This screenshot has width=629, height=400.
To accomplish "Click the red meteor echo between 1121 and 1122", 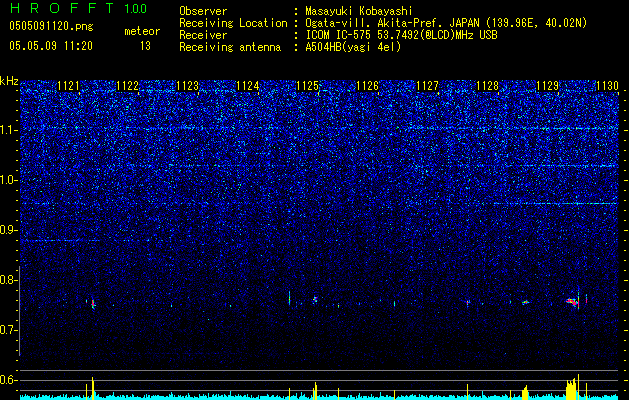I will click(x=93, y=304).
